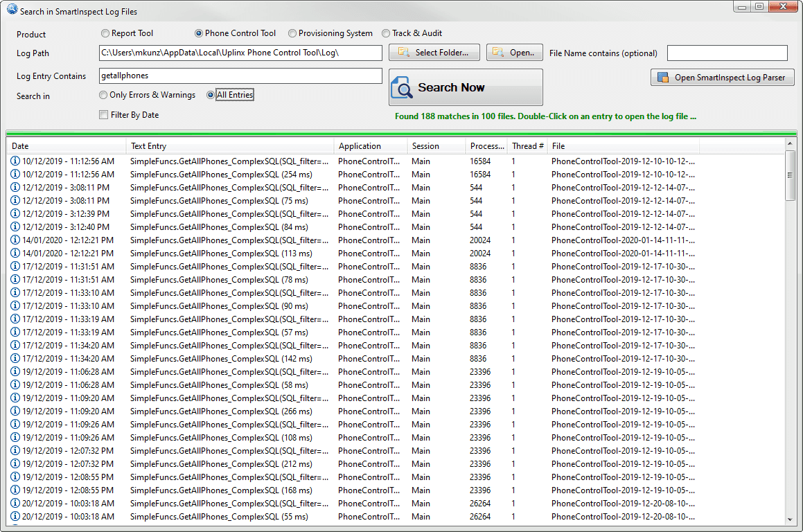
Task: Select the Track & Audit product option
Action: [385, 33]
